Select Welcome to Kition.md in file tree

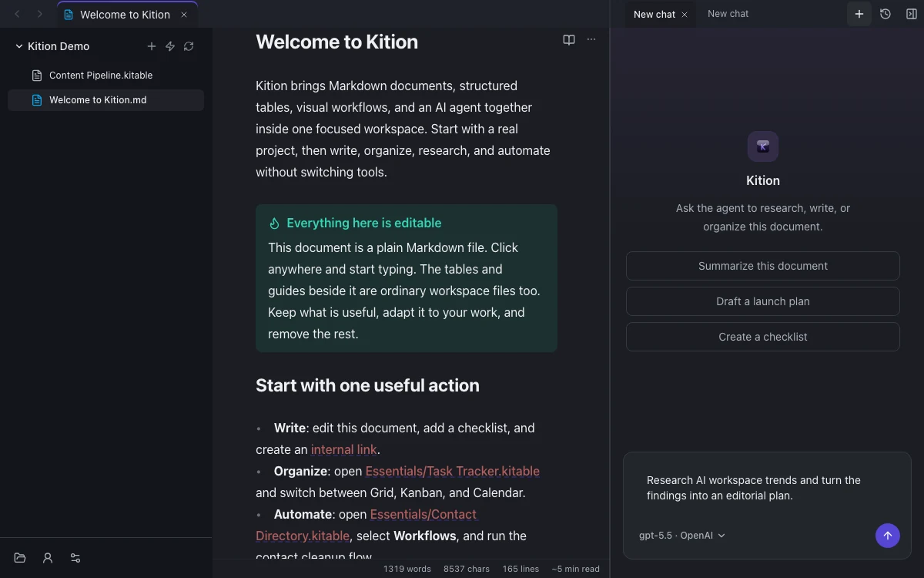pyautogui.click(x=105, y=100)
